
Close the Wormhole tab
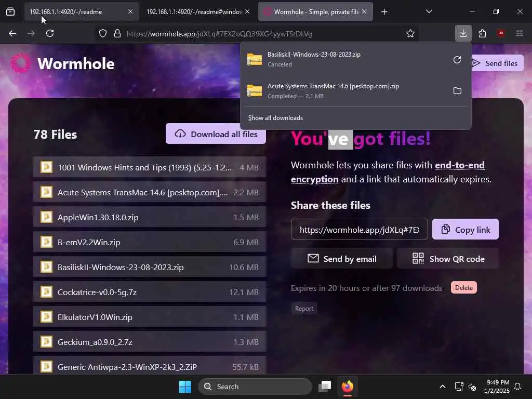pyautogui.click(x=364, y=11)
